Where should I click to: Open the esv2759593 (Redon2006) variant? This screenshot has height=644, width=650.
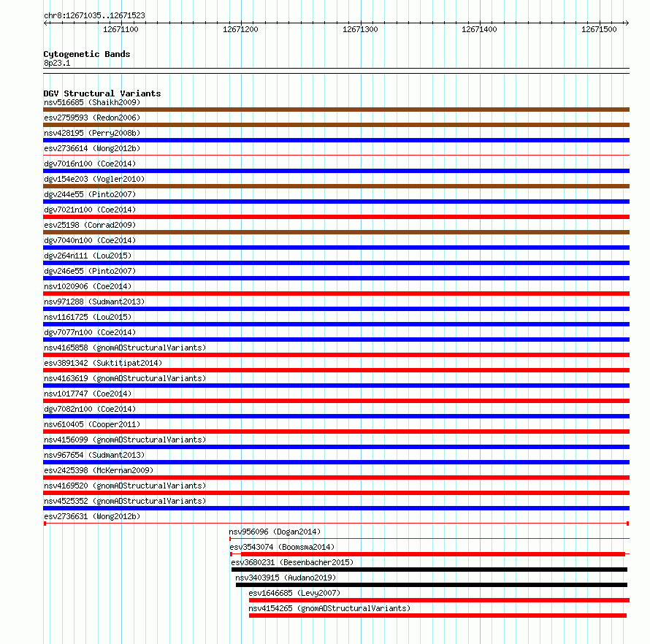[92, 118]
